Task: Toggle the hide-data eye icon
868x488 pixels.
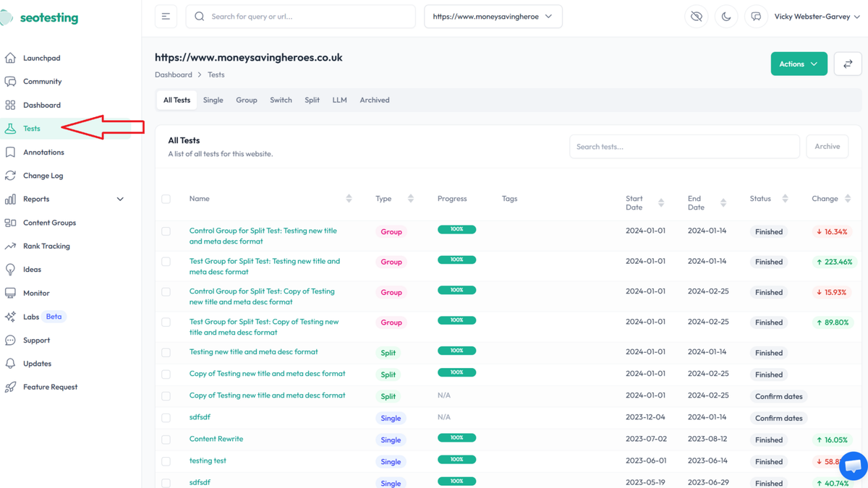Action: pos(697,17)
